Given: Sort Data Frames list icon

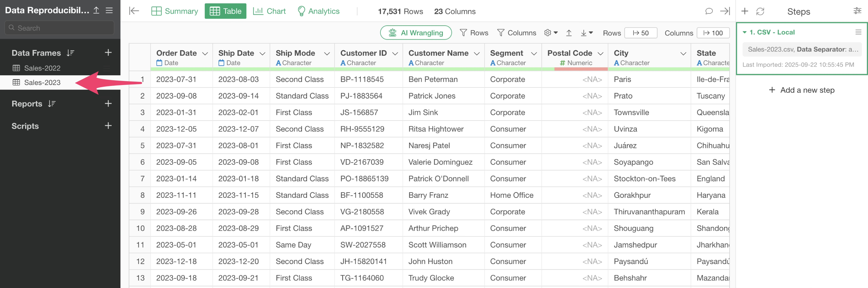Looking at the screenshot, I should pyautogui.click(x=71, y=53).
